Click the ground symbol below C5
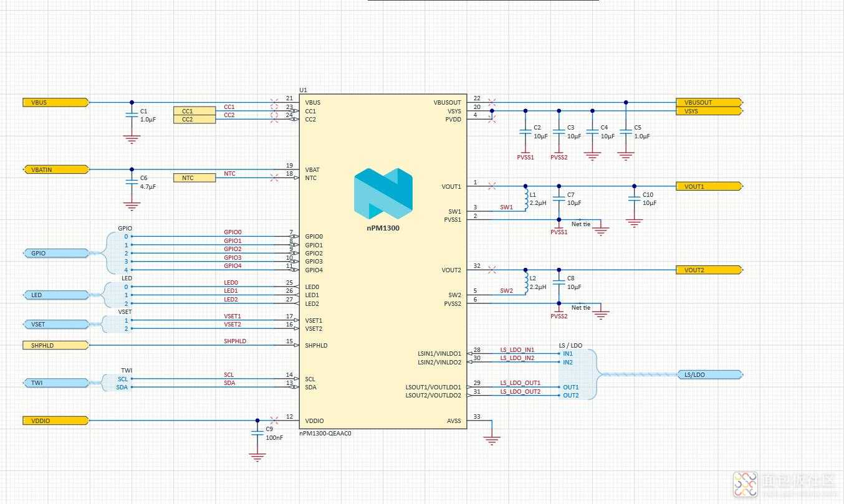This screenshot has width=844, height=504. 626,156
